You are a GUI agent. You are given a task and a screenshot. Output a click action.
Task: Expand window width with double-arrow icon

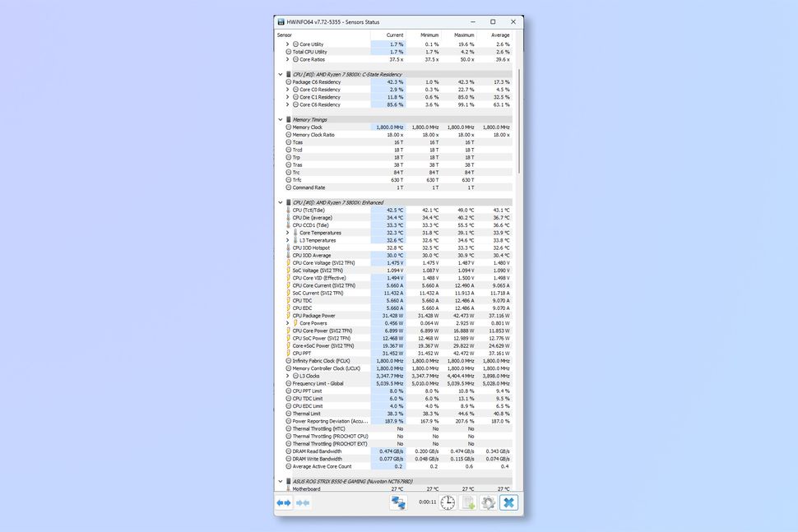[x=284, y=502]
